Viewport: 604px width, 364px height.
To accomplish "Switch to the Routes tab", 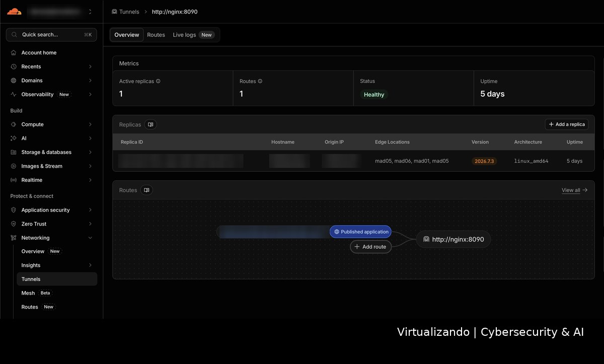I will click(x=156, y=35).
